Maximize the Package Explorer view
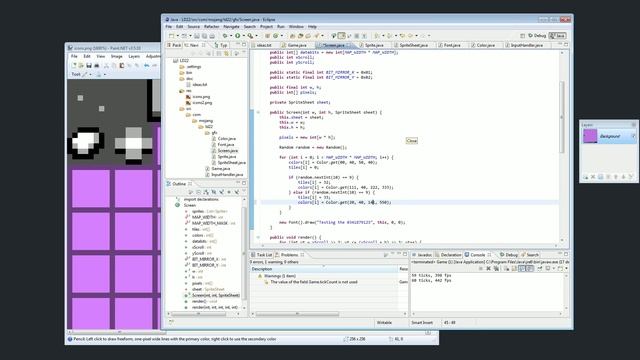 point(244,45)
